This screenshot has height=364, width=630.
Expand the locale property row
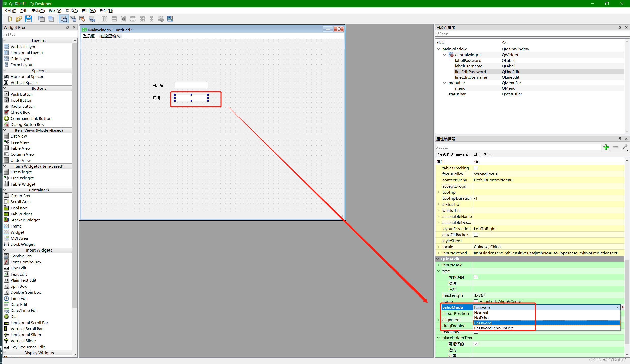[438, 247]
